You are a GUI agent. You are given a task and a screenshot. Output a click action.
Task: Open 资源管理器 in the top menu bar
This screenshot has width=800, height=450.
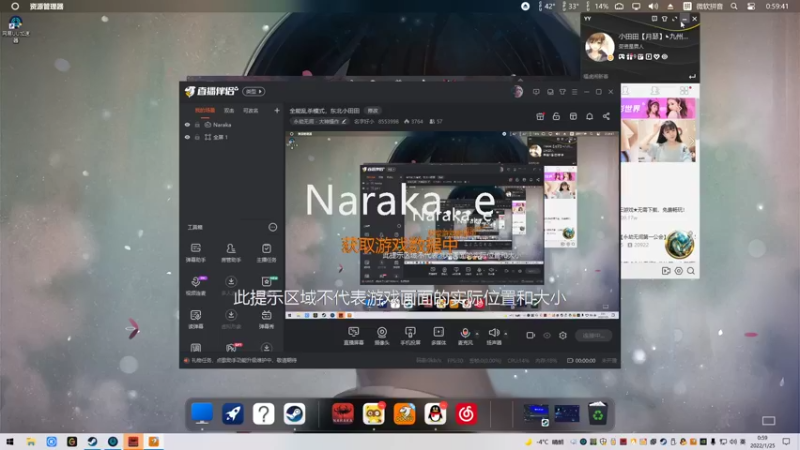[x=46, y=6]
